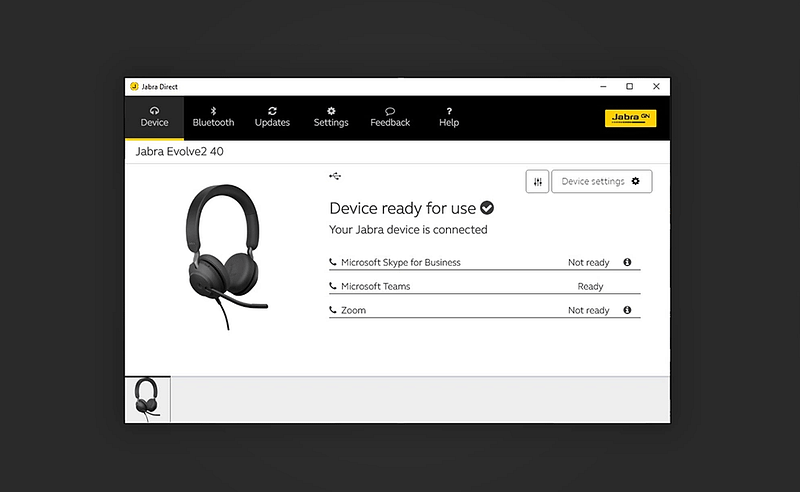Click the Device ready checkmark icon
This screenshot has height=492, width=800.
click(487, 208)
